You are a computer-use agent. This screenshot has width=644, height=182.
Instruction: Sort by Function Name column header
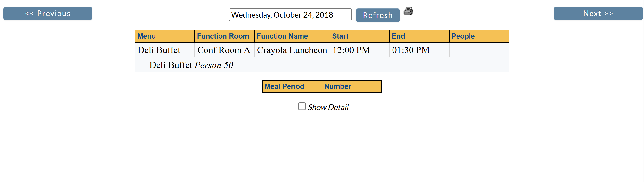pos(282,36)
